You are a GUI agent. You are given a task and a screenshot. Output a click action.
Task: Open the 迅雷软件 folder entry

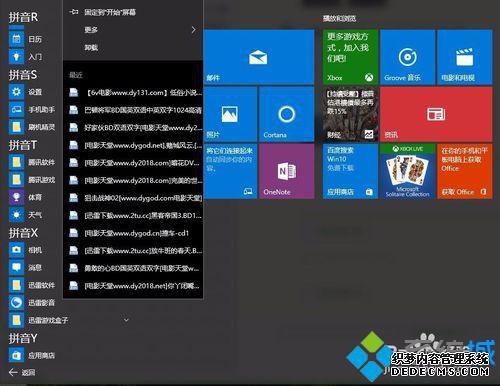click(x=32, y=285)
